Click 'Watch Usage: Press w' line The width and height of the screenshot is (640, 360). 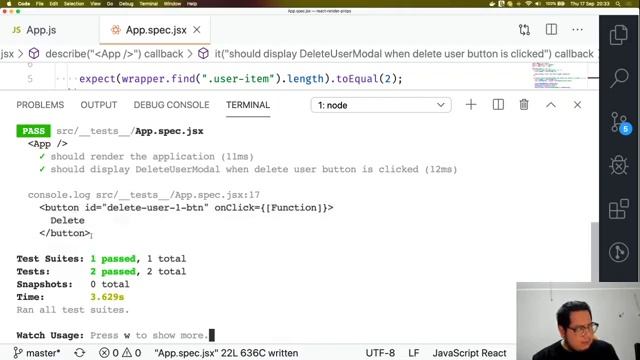pyautogui.click(x=112, y=336)
